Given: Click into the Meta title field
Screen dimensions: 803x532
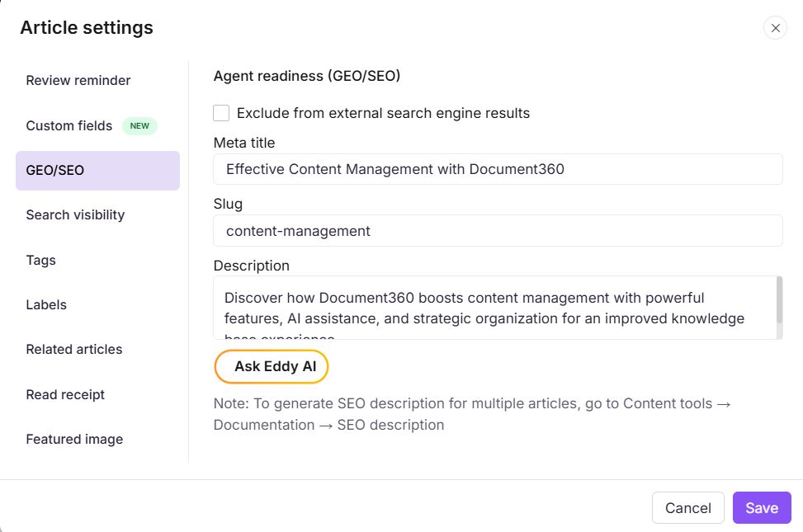Looking at the screenshot, I should (498, 169).
